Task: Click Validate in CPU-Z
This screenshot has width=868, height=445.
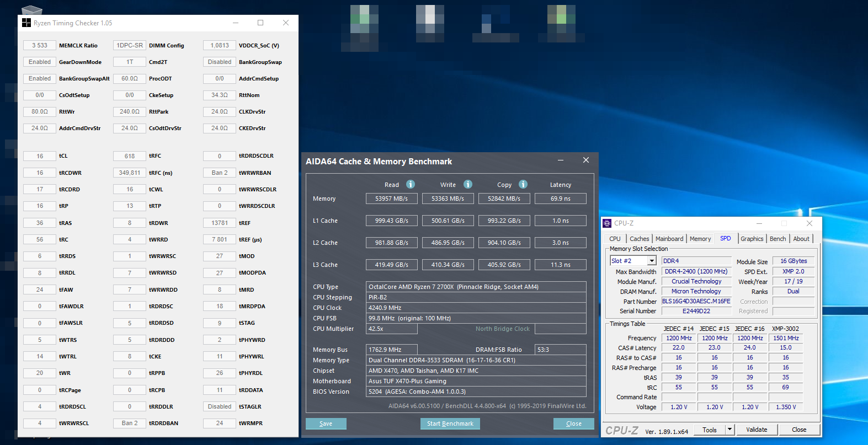Action: 757,430
